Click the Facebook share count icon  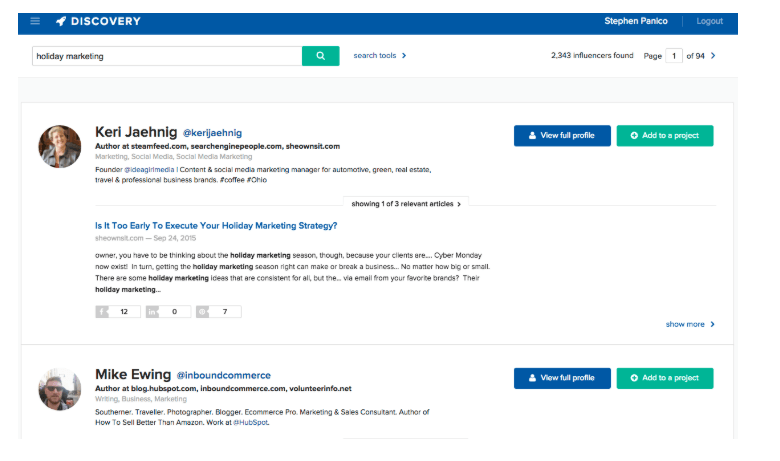pyautogui.click(x=102, y=312)
